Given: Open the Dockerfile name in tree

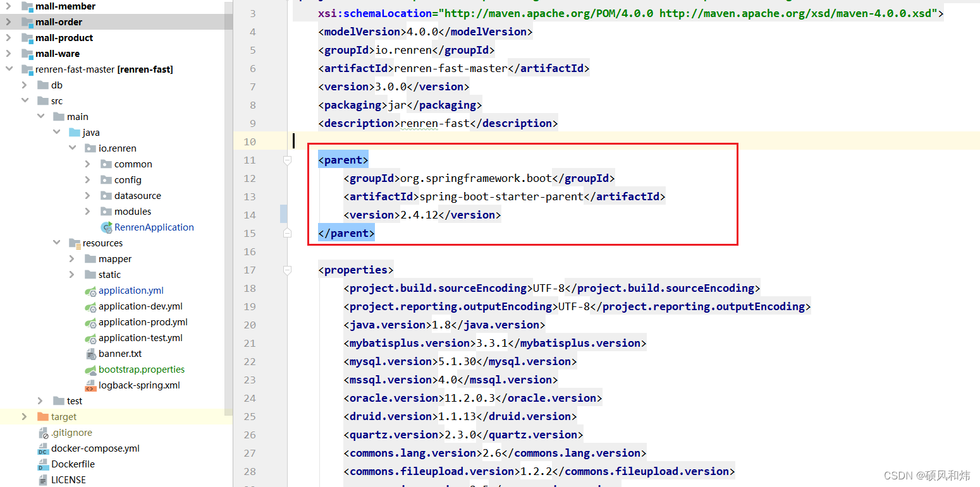Looking at the screenshot, I should click(73, 464).
